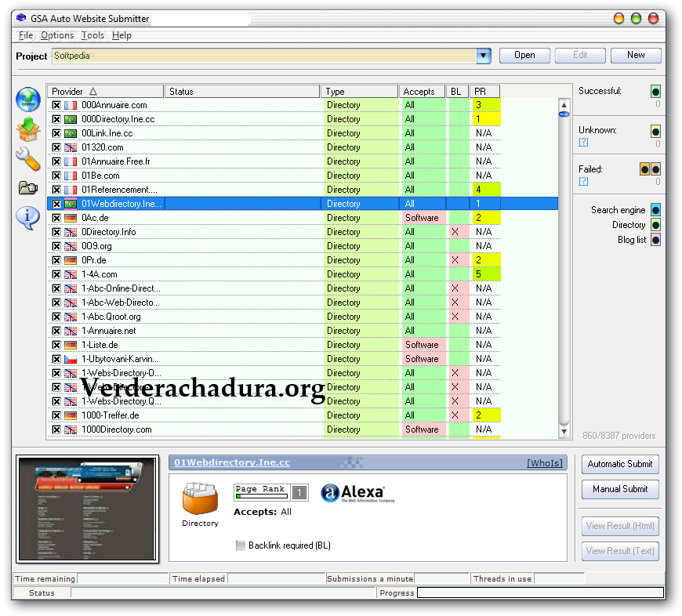The image size is (682, 616).
Task: Click the BL X mark for 0Pr.de
Action: tap(455, 260)
